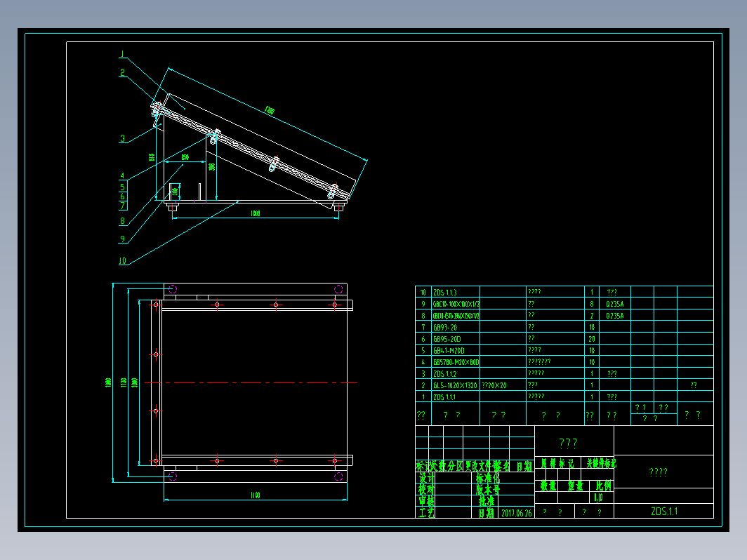
Task: Select the 工艺 label in the title block
Action: click(x=426, y=513)
